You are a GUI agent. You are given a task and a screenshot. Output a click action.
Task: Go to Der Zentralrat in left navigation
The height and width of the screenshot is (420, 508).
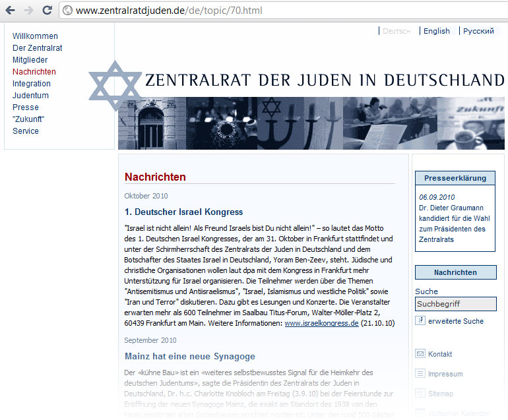point(38,48)
